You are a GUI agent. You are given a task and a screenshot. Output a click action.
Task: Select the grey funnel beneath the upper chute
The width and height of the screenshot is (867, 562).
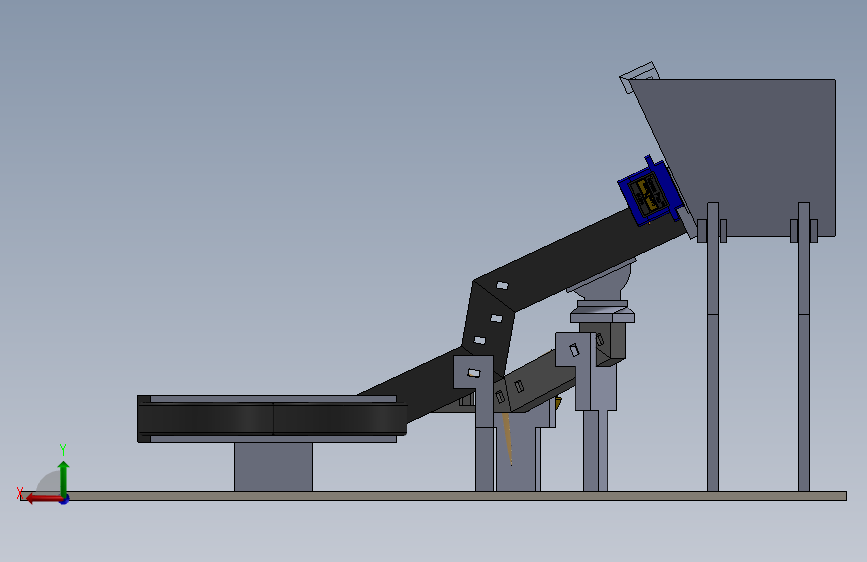pos(603,282)
